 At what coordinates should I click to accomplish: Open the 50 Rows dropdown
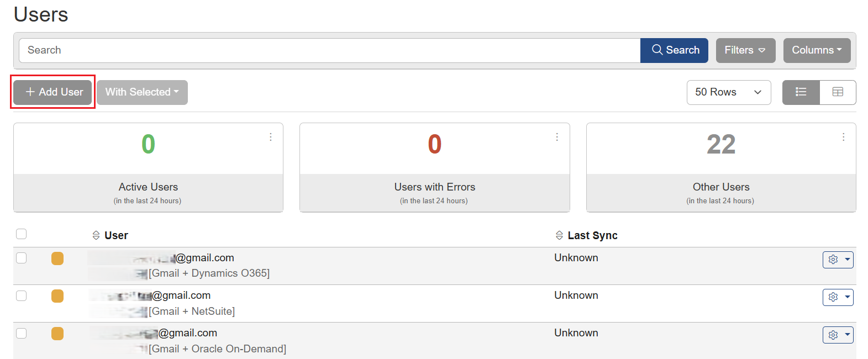click(729, 92)
